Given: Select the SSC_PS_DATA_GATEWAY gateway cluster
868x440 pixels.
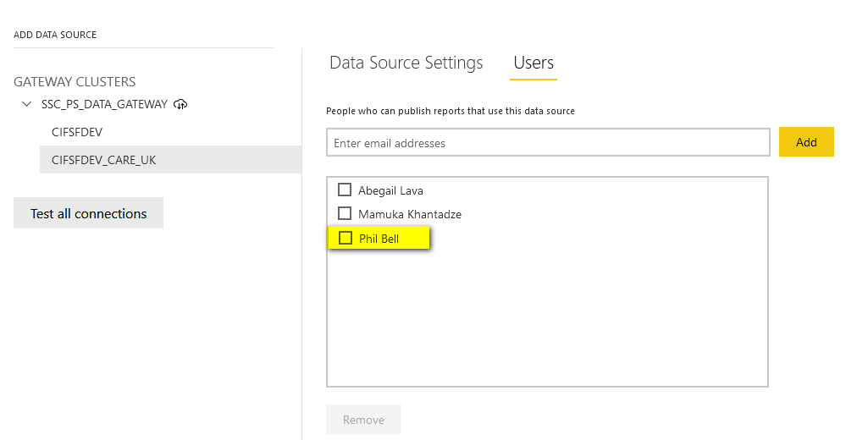Looking at the screenshot, I should click(x=105, y=104).
